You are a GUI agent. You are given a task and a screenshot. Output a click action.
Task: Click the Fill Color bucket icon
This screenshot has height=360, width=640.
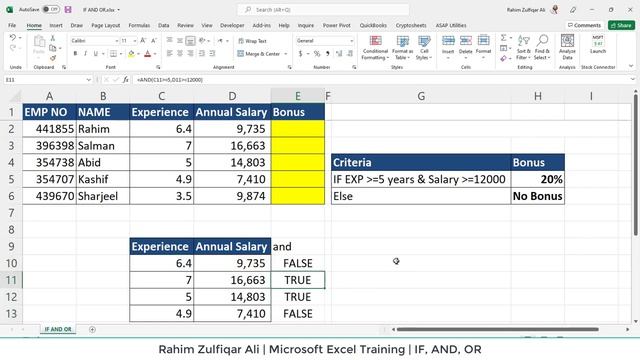pyautogui.click(x=131, y=53)
